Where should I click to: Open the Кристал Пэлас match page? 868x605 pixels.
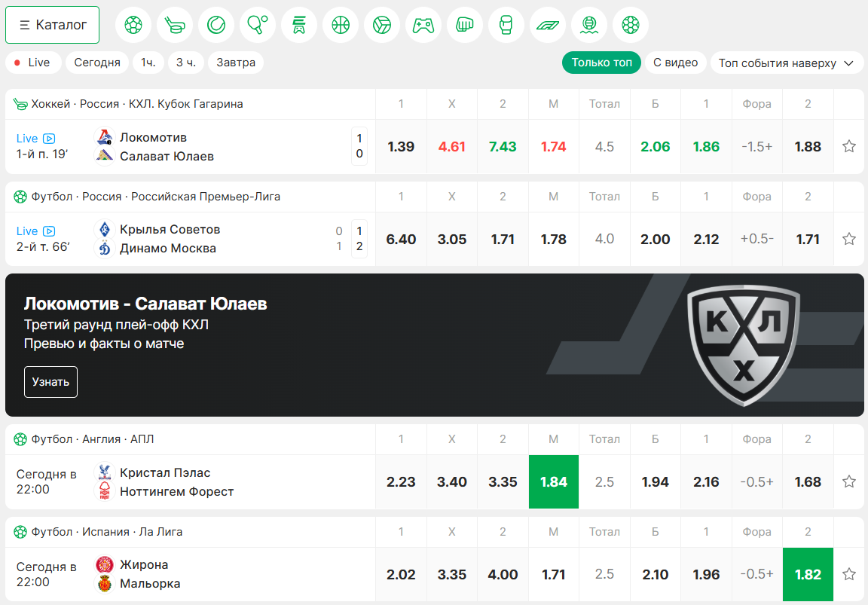coord(176,481)
